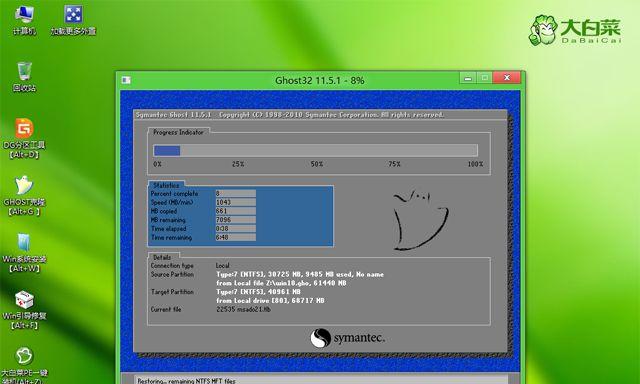Maximize the Ghost32 window
The image size is (640, 384).
pyautogui.click(x=484, y=78)
